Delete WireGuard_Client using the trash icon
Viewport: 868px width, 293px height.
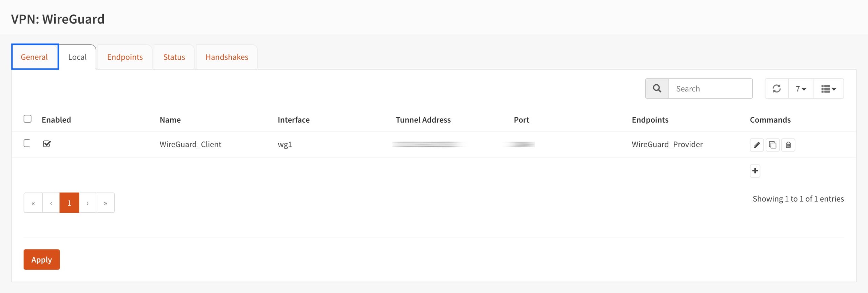click(x=788, y=145)
